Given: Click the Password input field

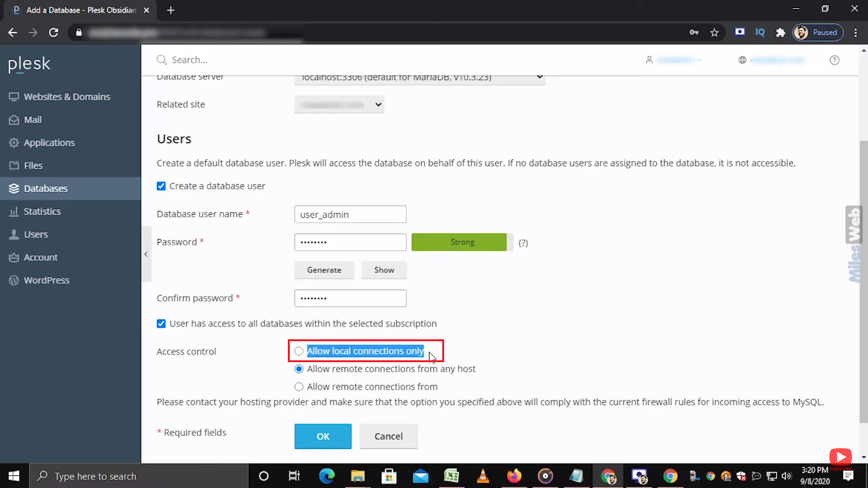Looking at the screenshot, I should (x=350, y=242).
